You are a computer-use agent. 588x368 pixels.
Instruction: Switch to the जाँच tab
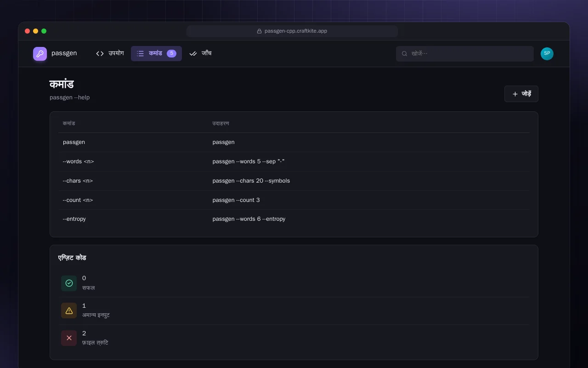200,53
